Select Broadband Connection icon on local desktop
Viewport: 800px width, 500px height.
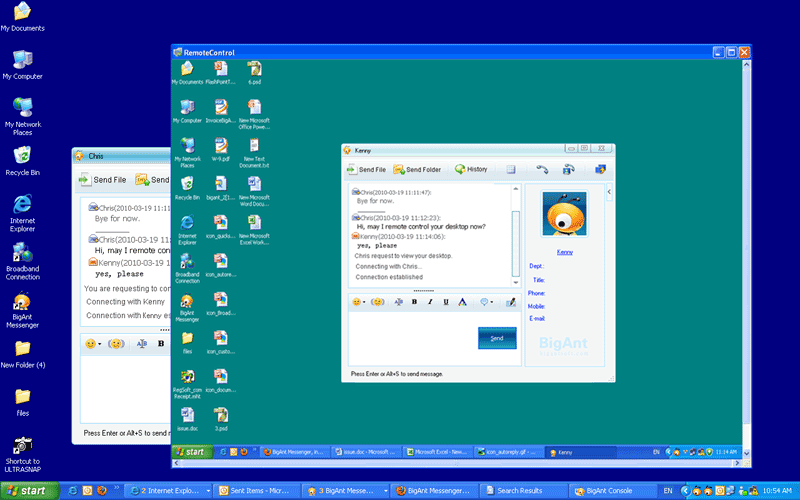click(22, 262)
